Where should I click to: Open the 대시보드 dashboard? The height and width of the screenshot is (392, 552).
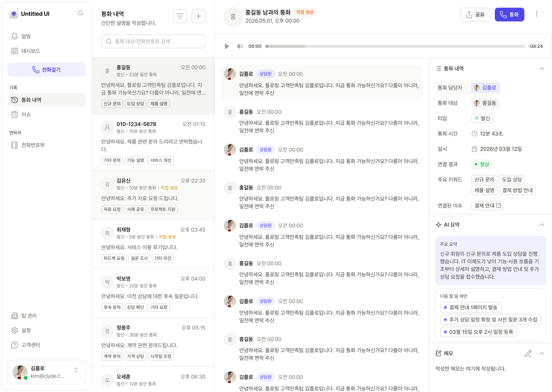tap(47, 51)
